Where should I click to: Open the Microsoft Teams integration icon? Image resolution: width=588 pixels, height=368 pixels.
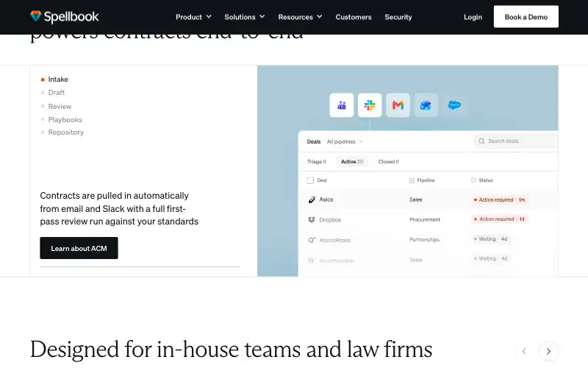tap(341, 105)
